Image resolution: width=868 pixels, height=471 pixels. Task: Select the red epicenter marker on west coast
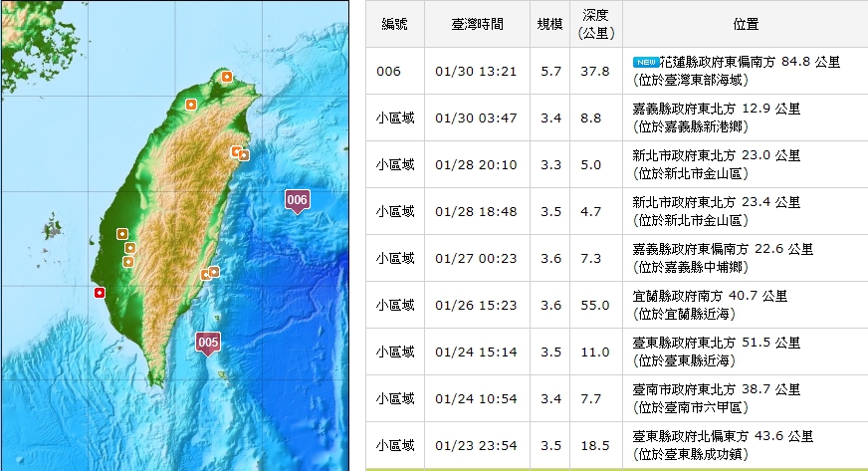pos(99,292)
